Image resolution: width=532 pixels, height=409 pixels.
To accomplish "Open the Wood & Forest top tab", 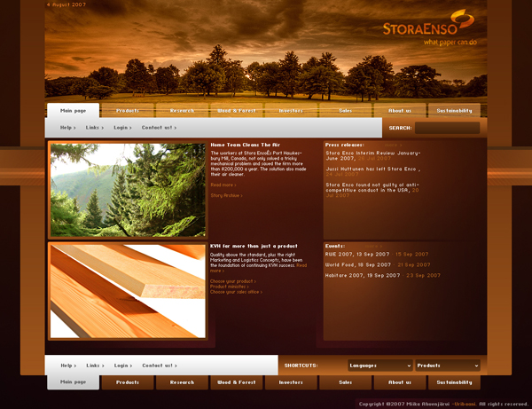I will click(237, 111).
